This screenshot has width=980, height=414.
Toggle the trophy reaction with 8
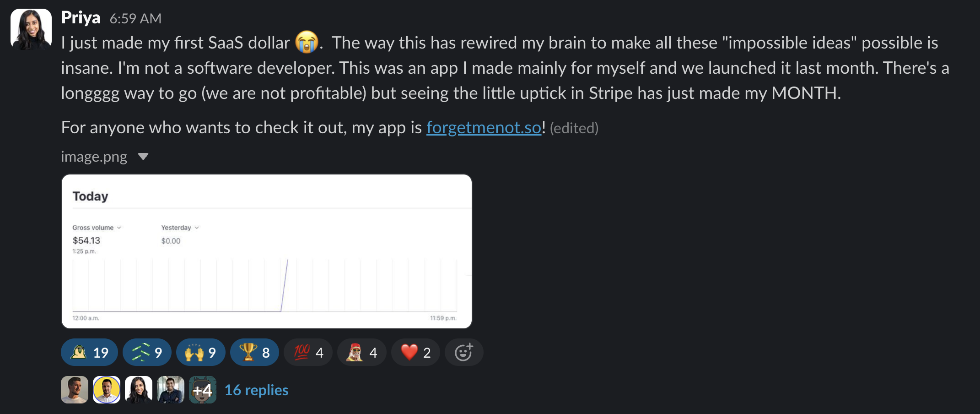254,352
